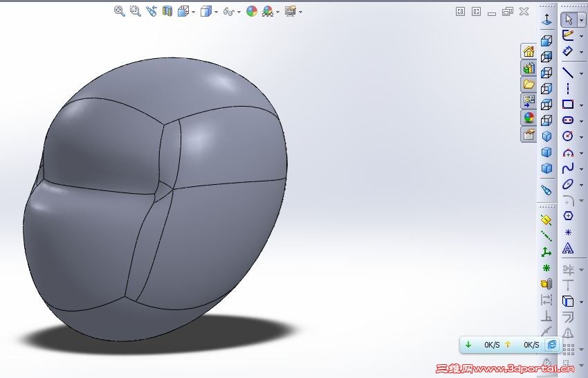
Task: Click Previous View in the top view toolbar
Action: click(151, 11)
